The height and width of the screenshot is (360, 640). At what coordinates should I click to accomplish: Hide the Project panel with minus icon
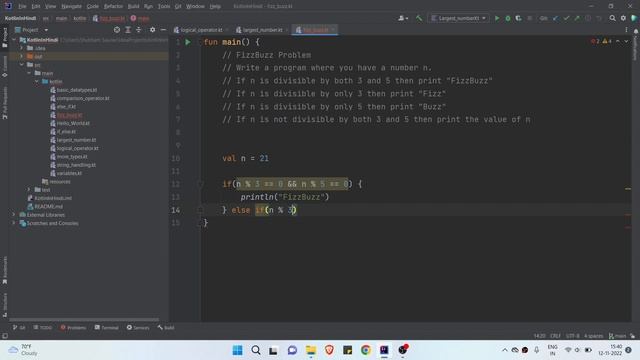click(x=163, y=30)
